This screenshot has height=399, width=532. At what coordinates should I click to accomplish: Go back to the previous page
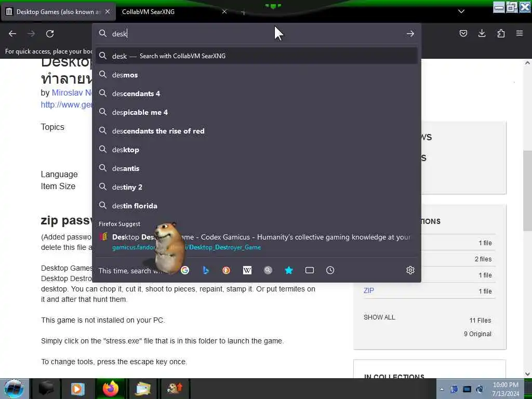pyautogui.click(x=12, y=34)
